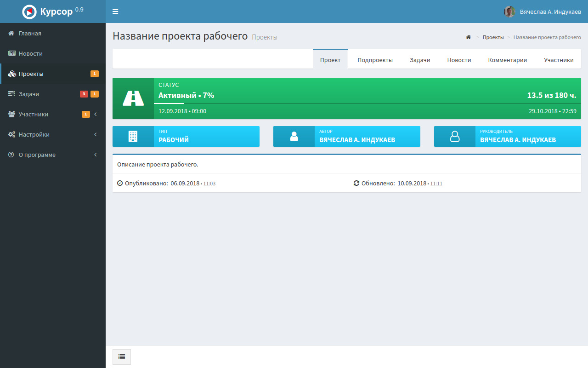Click the home icon in the breadcrumb
The height and width of the screenshot is (368, 588).
[x=468, y=37]
